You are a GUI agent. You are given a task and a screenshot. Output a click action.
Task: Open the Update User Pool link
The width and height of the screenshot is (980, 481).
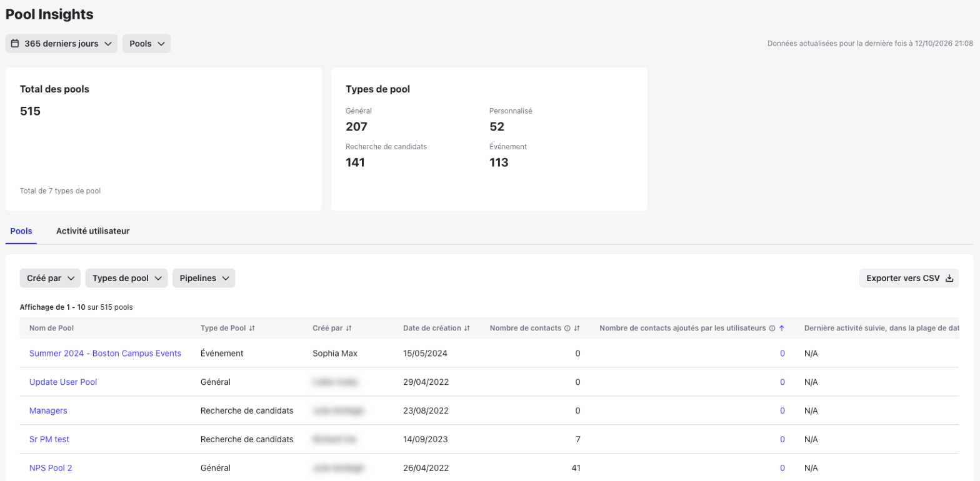(63, 382)
